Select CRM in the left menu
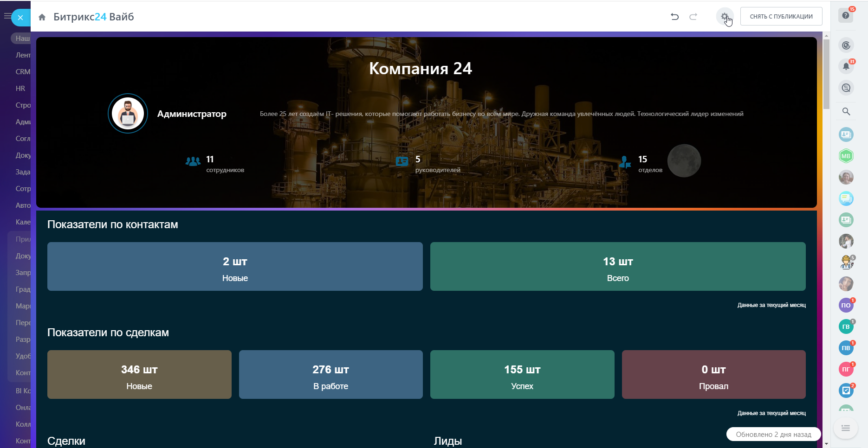The width and height of the screenshot is (868, 448). click(23, 72)
